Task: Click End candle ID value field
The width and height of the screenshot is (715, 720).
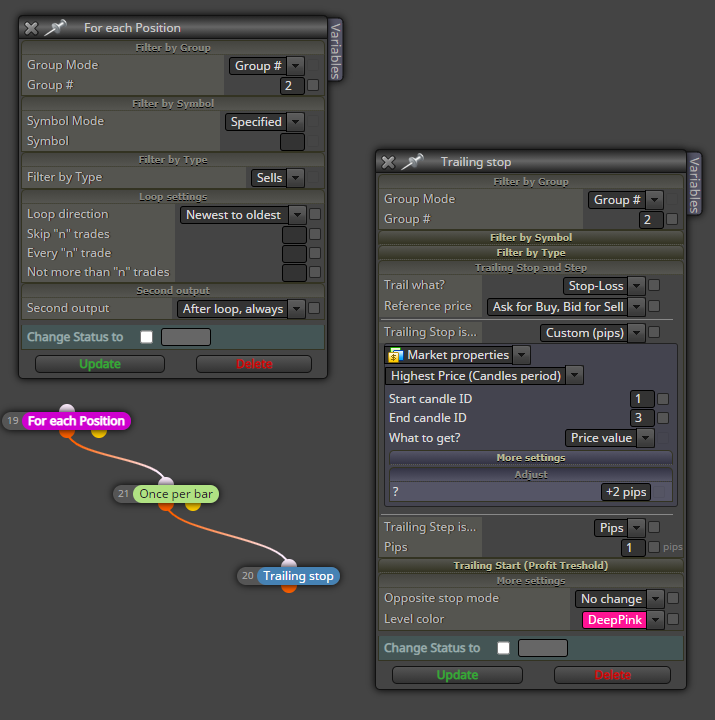Action: 642,418
